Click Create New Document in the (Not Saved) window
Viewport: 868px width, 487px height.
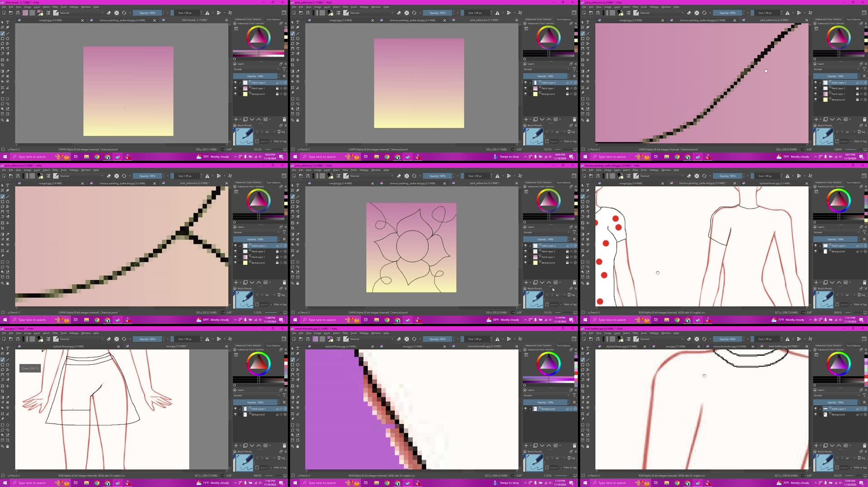coord(4,13)
